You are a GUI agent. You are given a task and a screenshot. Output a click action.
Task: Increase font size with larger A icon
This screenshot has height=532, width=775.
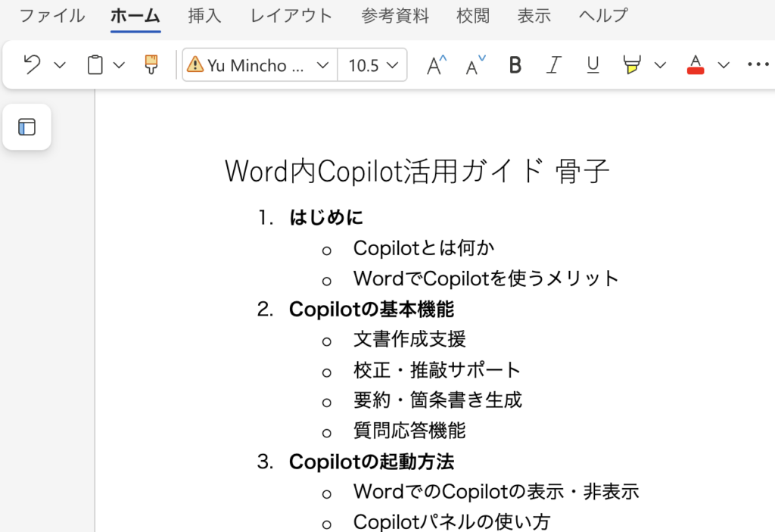pyautogui.click(x=436, y=65)
